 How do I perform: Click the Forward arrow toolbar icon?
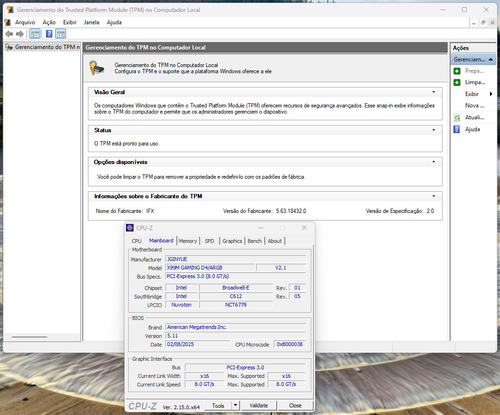[20, 34]
